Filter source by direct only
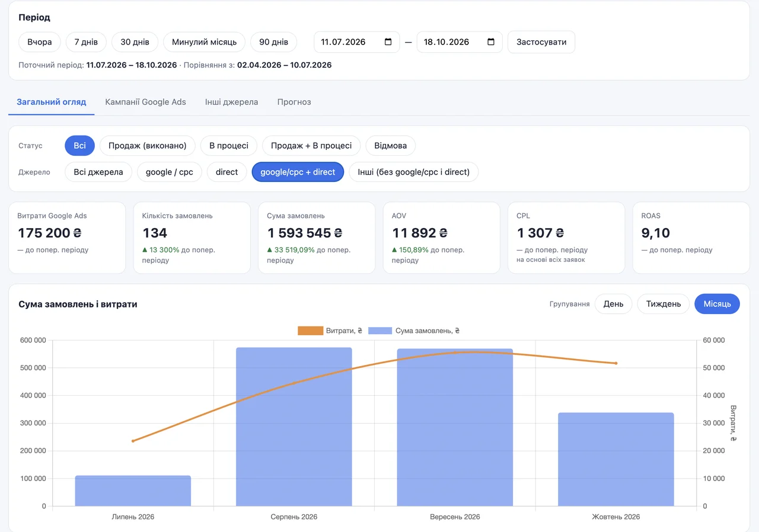Image resolution: width=759 pixels, height=532 pixels. [x=227, y=172]
